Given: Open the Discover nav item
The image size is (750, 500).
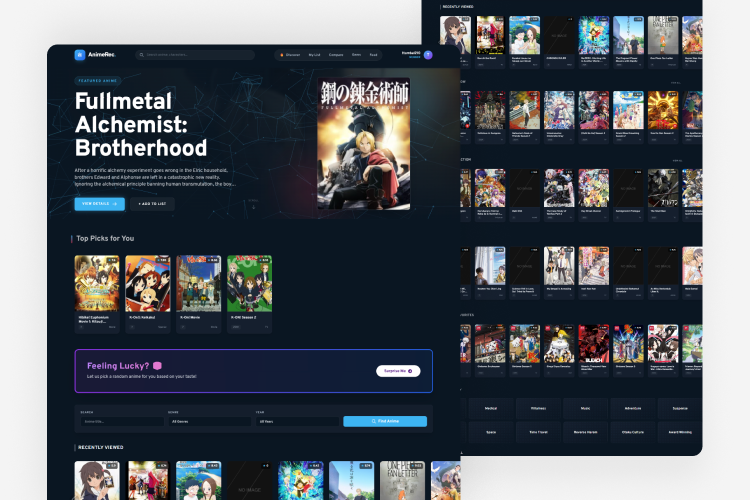Looking at the screenshot, I should click(x=290, y=55).
